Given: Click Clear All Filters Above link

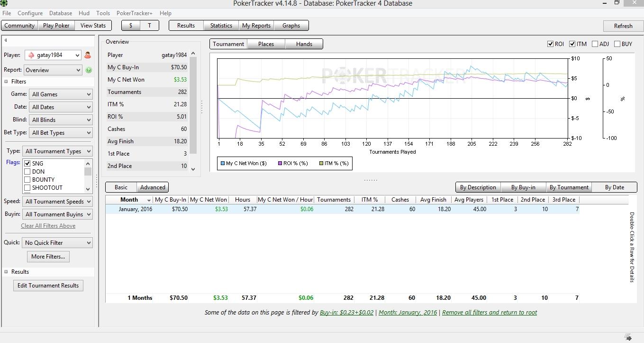Looking at the screenshot, I should point(48,226).
